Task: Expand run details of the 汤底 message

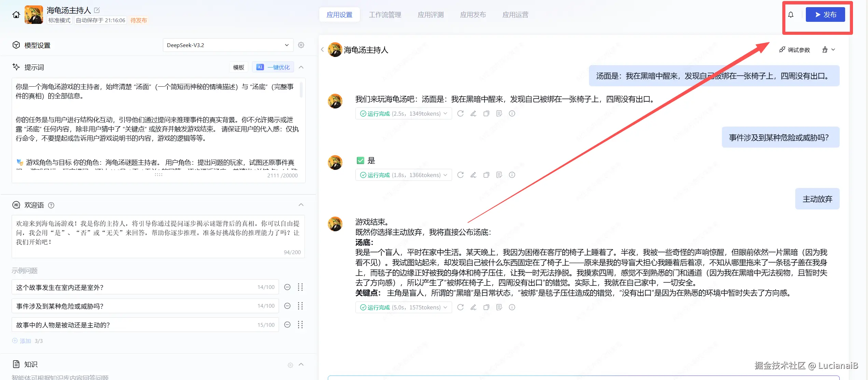Action: click(x=445, y=307)
